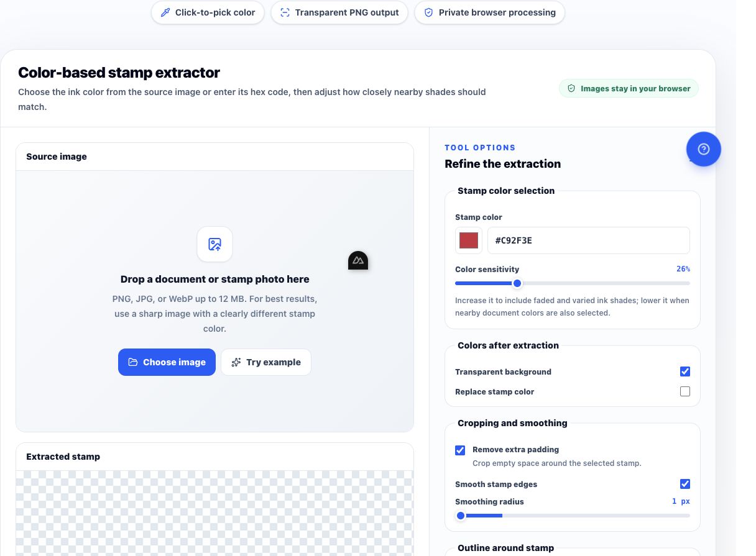The height and width of the screenshot is (556, 756).
Task: Uncheck Remove extra padding
Action: (460, 450)
